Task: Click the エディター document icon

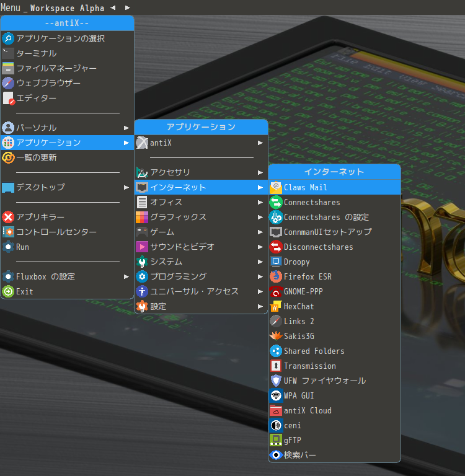Action: pyautogui.click(x=8, y=98)
